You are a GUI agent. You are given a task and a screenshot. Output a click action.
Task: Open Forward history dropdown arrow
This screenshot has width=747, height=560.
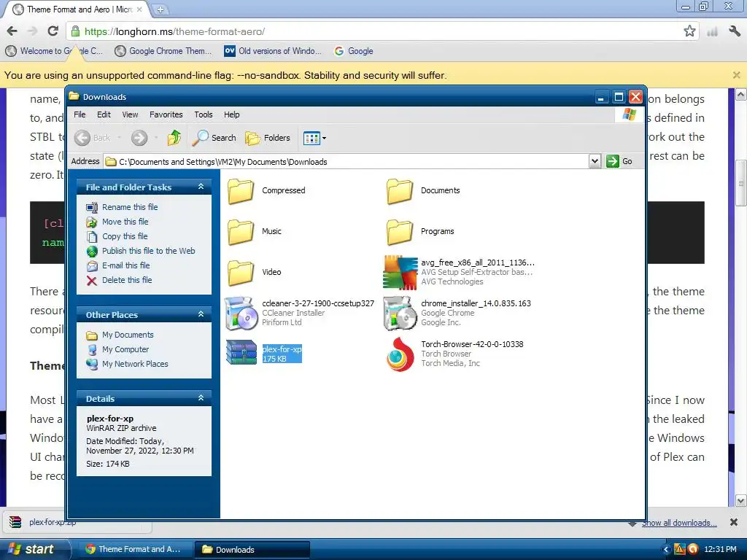click(156, 138)
